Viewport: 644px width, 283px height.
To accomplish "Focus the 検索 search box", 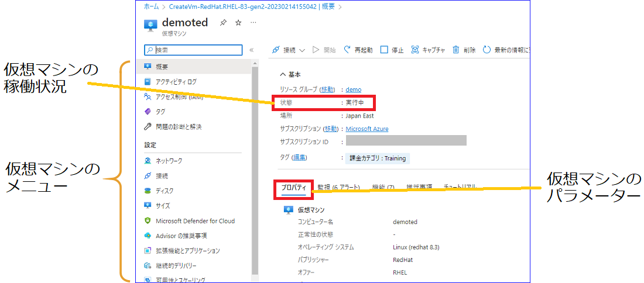I will pos(193,50).
